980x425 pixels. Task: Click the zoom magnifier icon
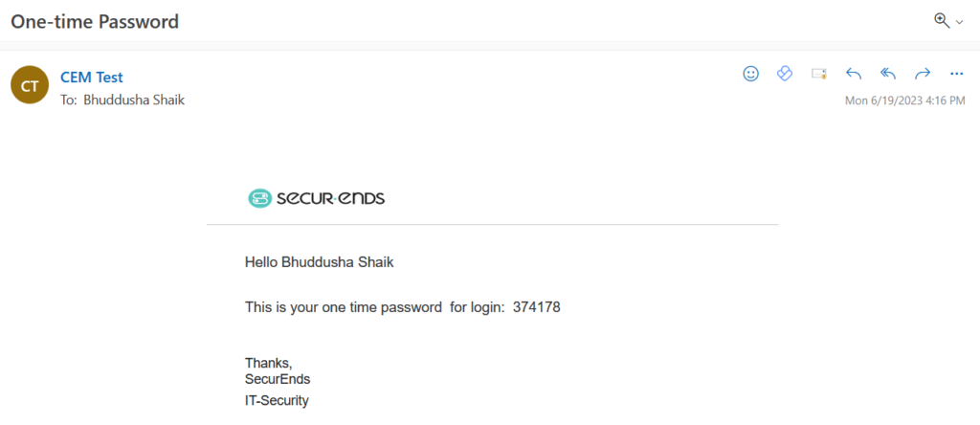(942, 21)
